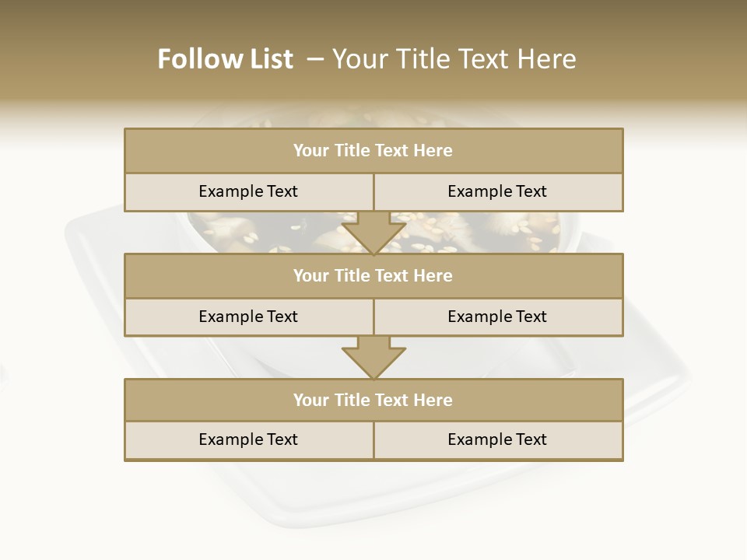Select "Your Title Text Here" in slide heading
The width and height of the screenshot is (747, 560).
pyautogui.click(x=454, y=59)
